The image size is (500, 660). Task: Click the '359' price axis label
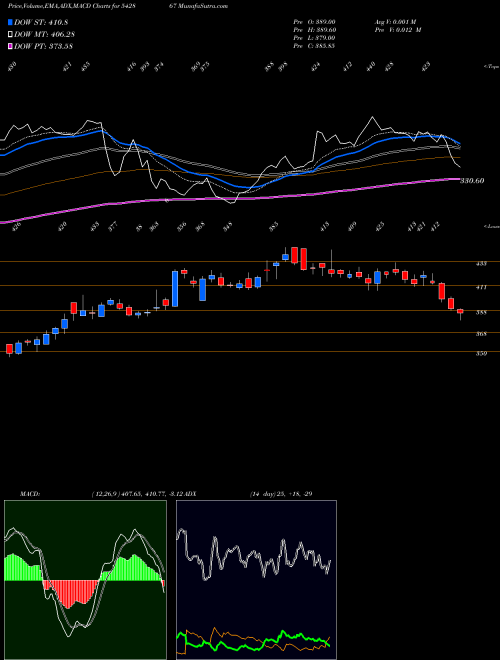[481, 354]
